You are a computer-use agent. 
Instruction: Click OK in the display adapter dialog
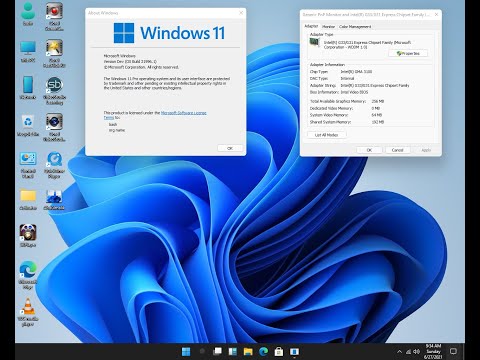tap(369, 150)
